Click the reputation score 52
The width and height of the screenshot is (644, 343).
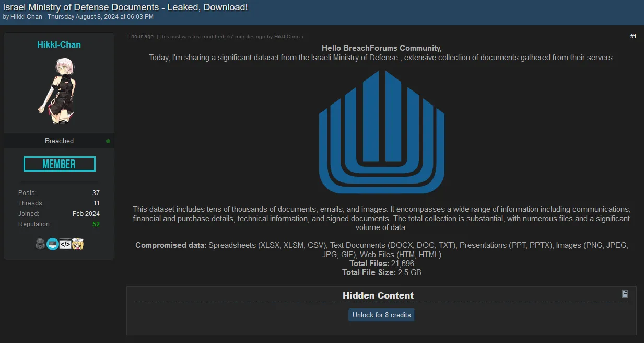tap(96, 224)
